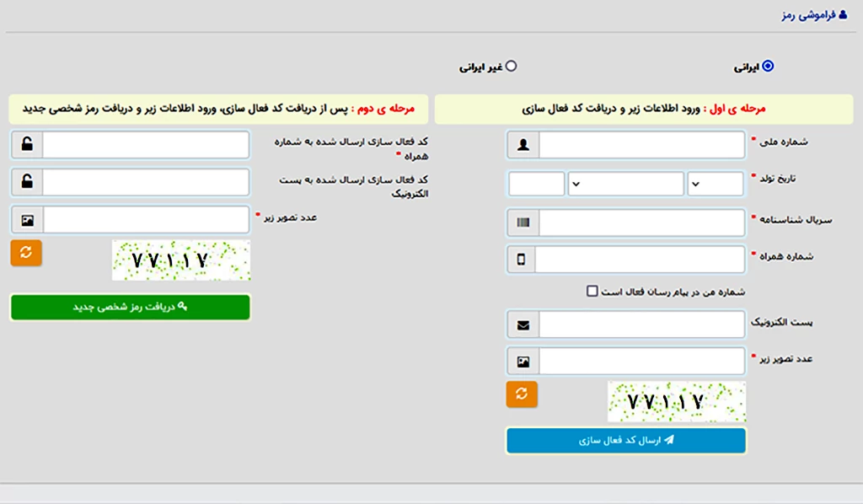Click the image icon beside the step-two captcha field
This screenshot has width=863, height=504.
point(28,220)
